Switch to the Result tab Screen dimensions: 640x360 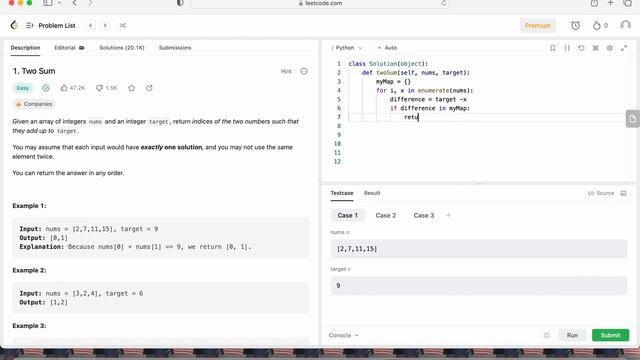click(x=372, y=193)
